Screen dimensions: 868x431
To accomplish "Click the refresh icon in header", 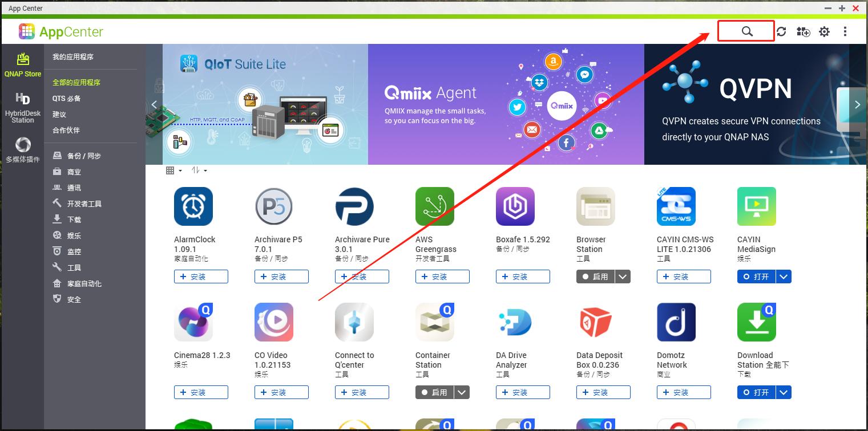I will coord(781,32).
